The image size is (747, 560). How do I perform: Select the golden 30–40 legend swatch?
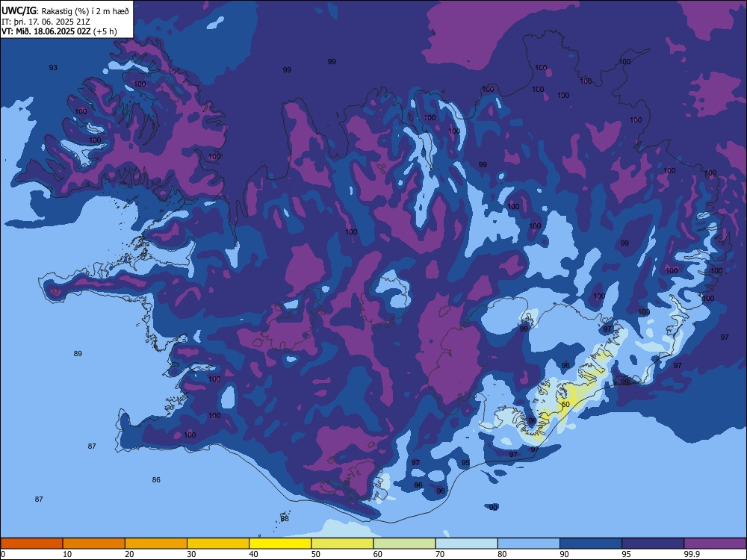click(218, 544)
